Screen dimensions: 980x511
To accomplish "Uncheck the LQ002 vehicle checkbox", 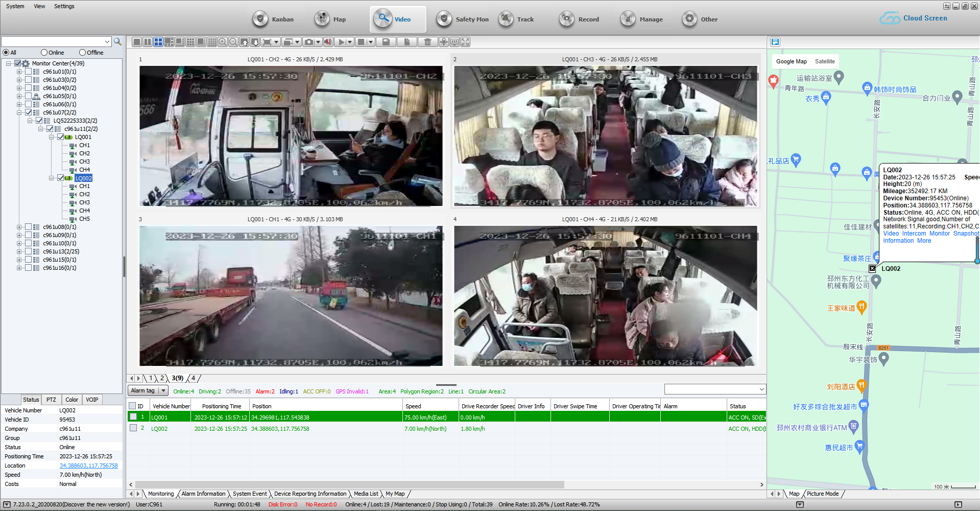I will coord(60,178).
